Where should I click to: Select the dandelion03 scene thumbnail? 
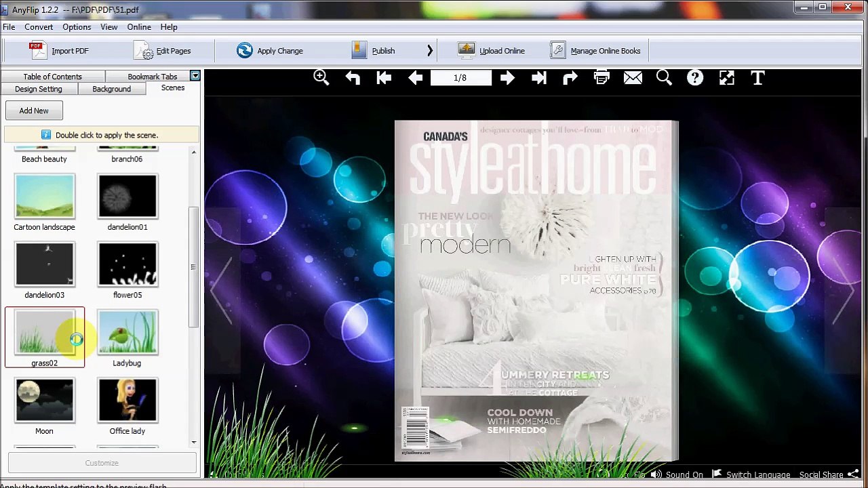coord(44,264)
